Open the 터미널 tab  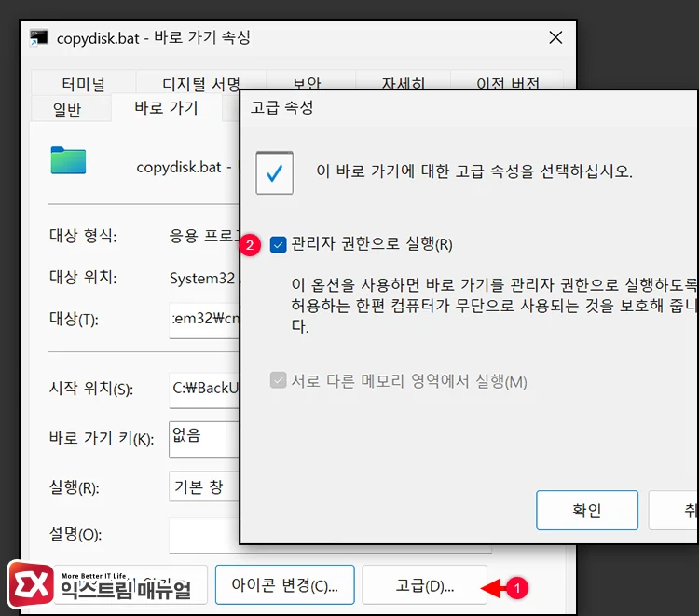[83, 83]
